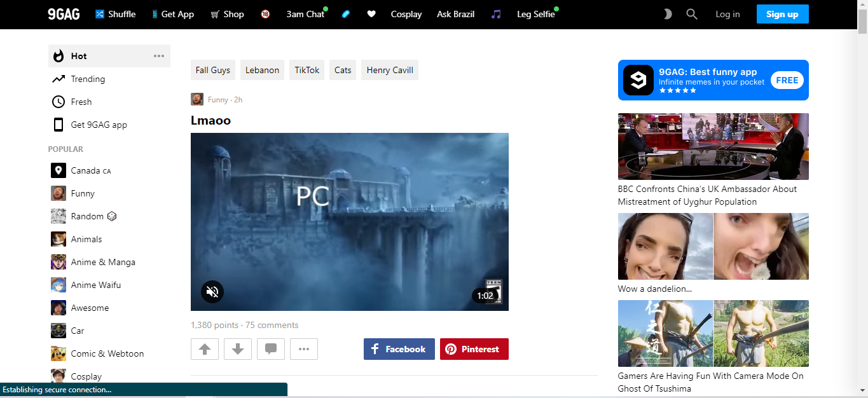The height and width of the screenshot is (398, 868).
Task: Open the Cosplay nav item
Action: click(x=406, y=14)
